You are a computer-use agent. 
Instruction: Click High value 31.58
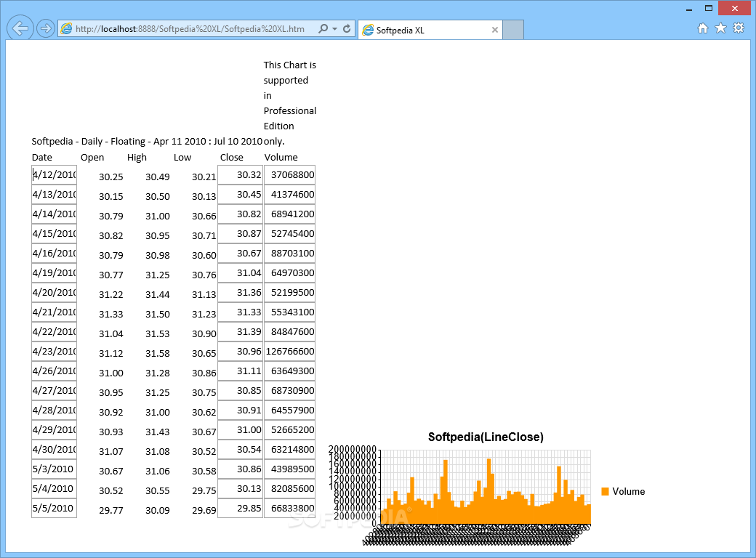(x=158, y=353)
